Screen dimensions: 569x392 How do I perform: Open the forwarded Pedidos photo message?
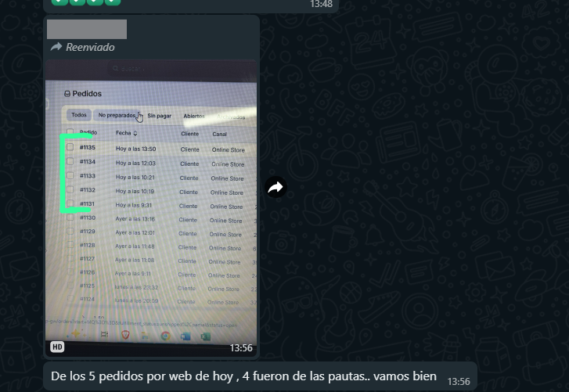pos(151,208)
